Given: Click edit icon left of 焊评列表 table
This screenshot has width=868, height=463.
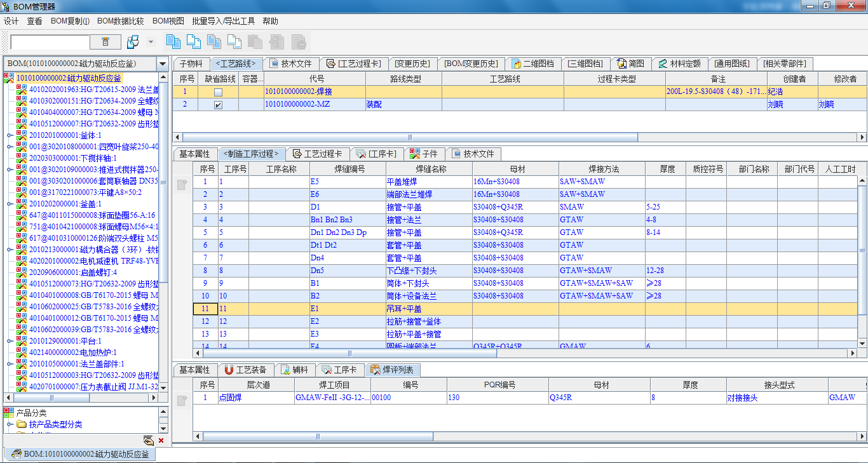Looking at the screenshot, I should 182,400.
